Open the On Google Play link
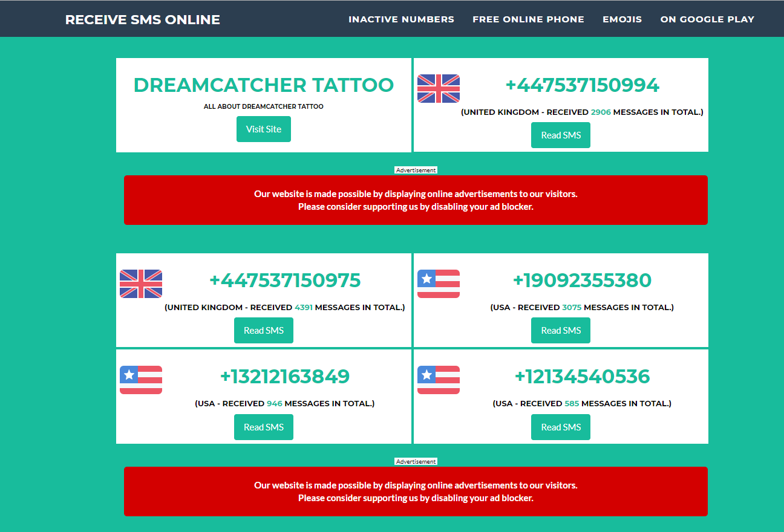 [707, 19]
